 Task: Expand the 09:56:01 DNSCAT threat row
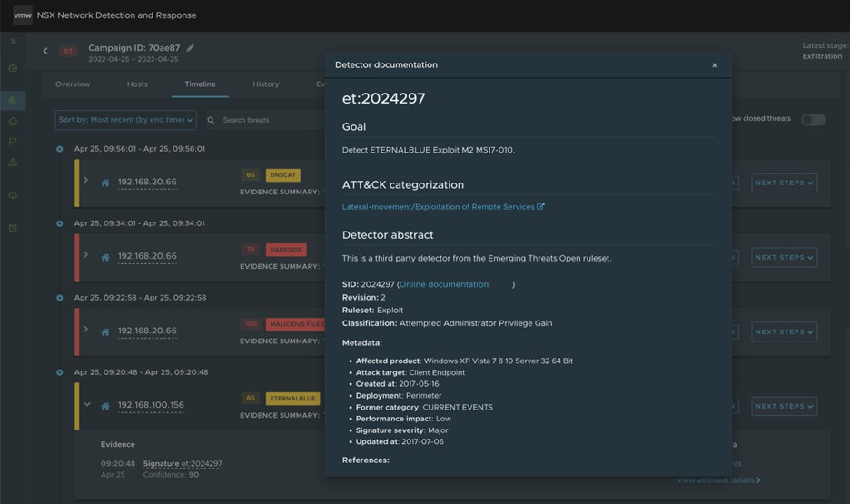click(86, 181)
